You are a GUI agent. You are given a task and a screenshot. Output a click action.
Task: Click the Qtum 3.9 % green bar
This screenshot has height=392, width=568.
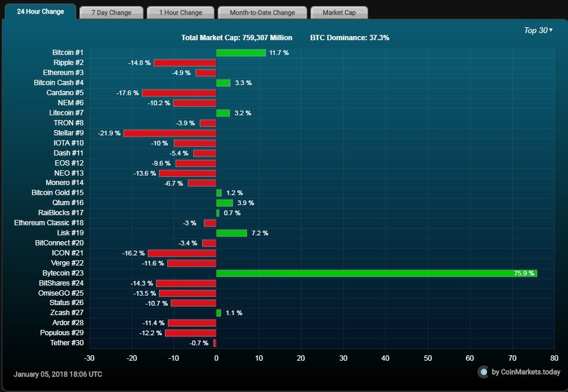225,203
